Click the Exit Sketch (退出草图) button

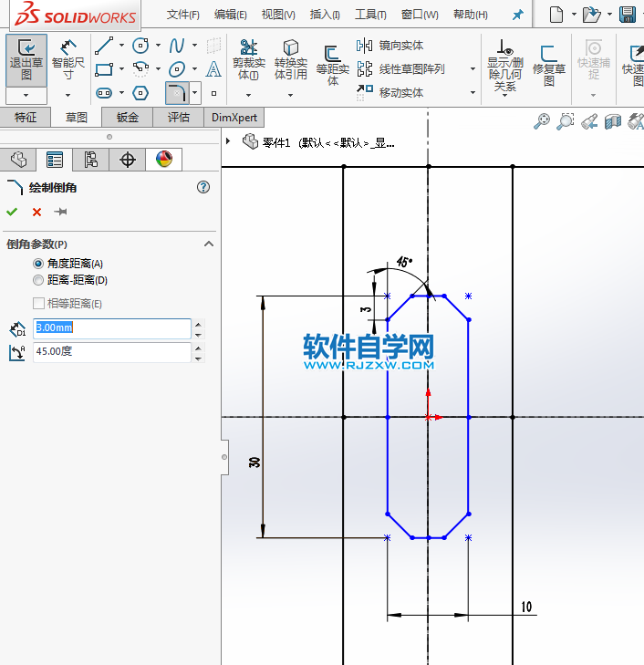(x=26, y=61)
